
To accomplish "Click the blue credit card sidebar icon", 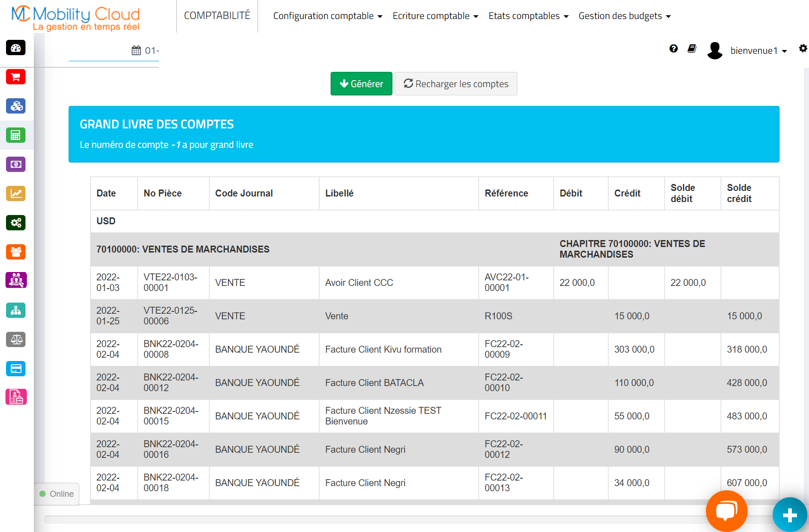I will coord(16,369).
